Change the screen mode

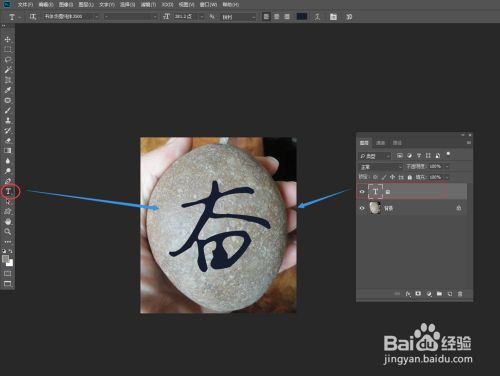click(x=7, y=284)
